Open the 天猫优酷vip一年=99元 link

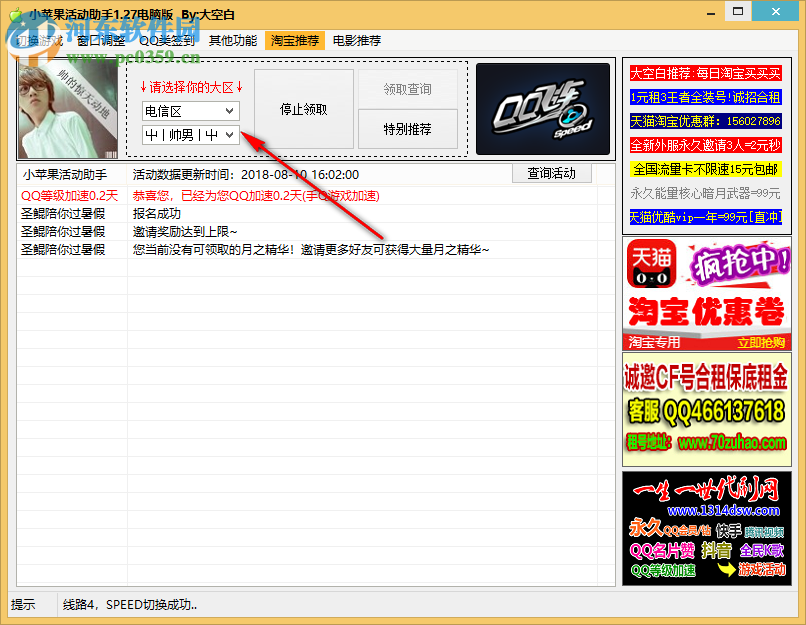point(705,217)
